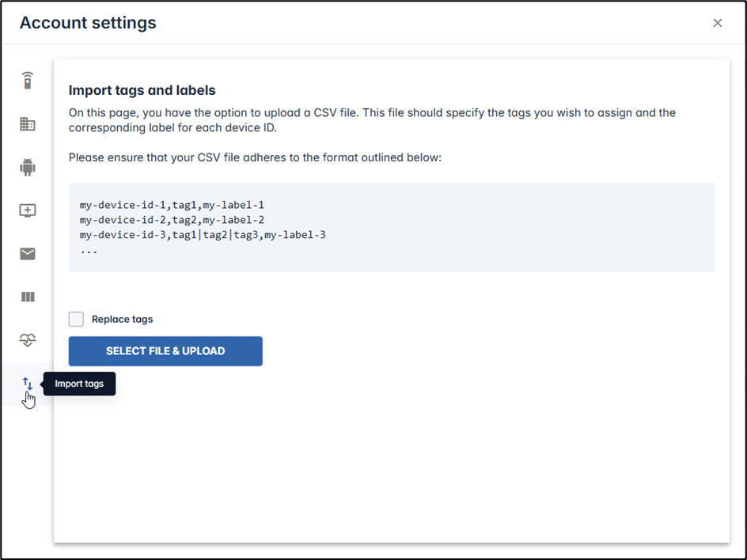Image resolution: width=747 pixels, height=560 pixels.
Task: Click the ellipsis line in code block
Action: [x=89, y=249]
